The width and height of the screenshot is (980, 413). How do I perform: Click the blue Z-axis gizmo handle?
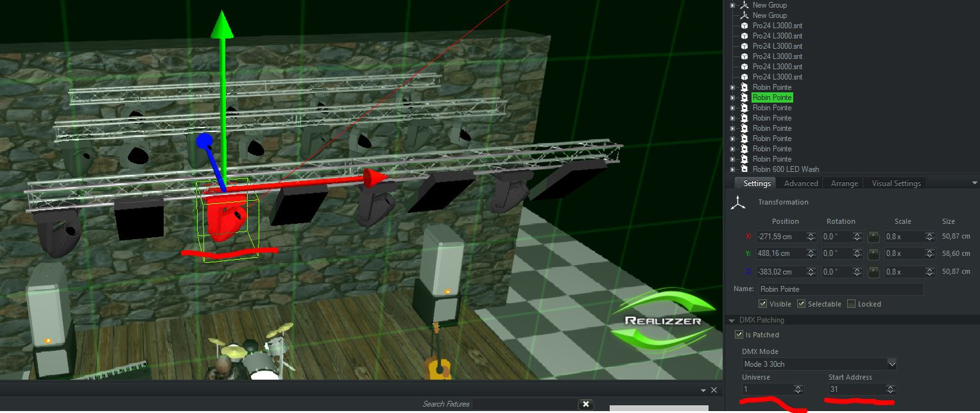[x=205, y=141]
